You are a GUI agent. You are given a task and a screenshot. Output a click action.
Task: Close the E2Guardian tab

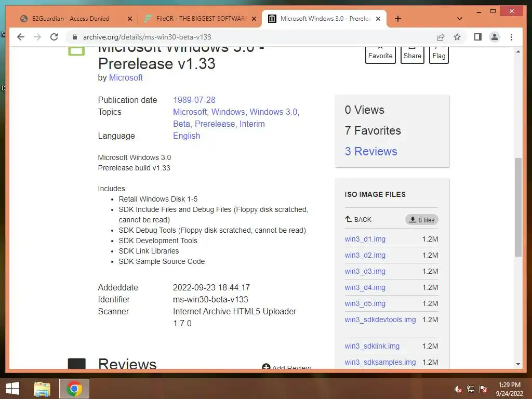tap(129, 19)
